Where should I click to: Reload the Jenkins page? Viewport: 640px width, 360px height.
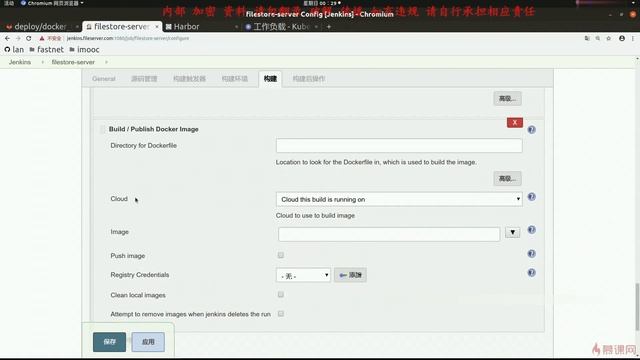coord(29,38)
